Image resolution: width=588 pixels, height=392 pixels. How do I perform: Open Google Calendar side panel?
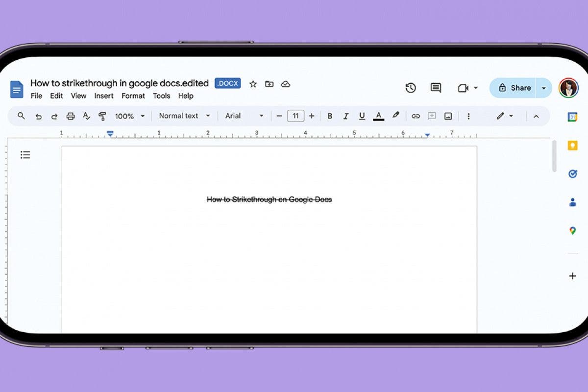coord(572,117)
